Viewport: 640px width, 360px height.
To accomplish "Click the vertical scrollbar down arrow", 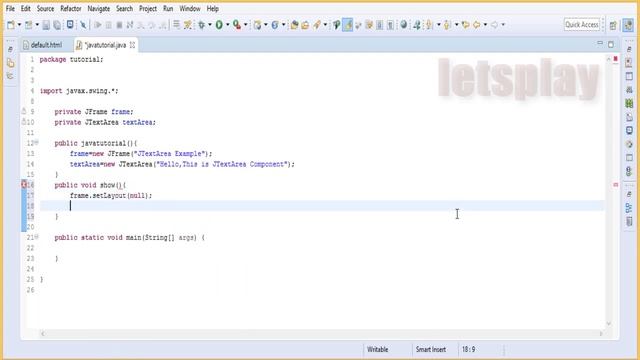I will tap(609, 324).
